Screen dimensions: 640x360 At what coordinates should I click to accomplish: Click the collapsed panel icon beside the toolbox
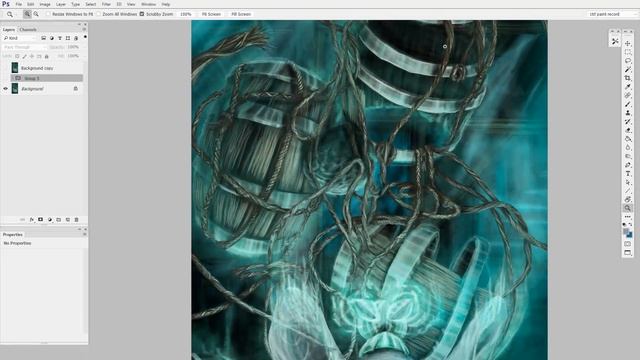click(x=615, y=41)
